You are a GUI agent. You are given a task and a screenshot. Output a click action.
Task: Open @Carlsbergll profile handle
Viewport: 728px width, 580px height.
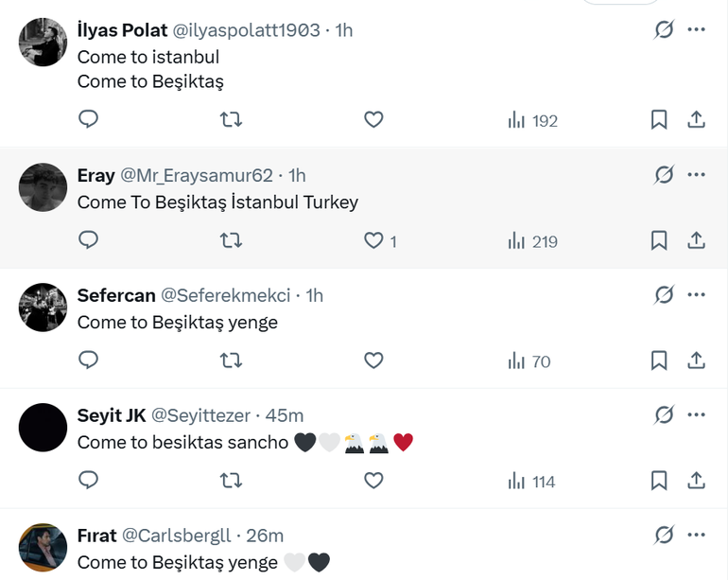[x=177, y=536]
